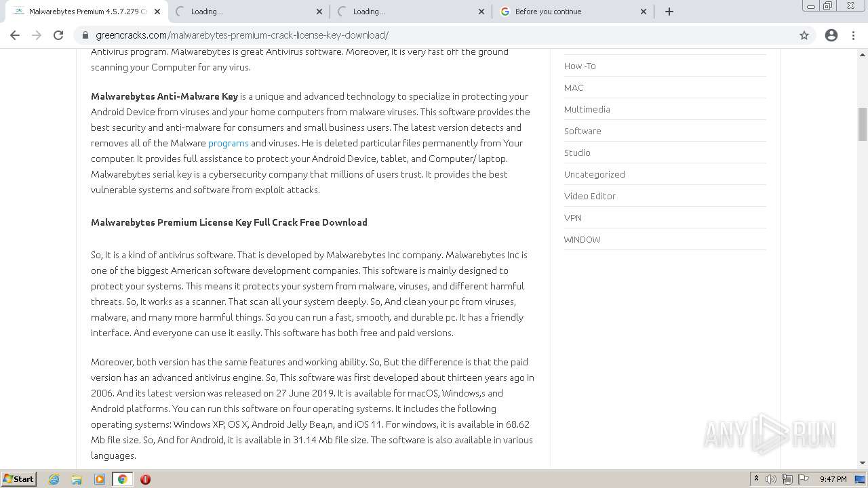Show hidden system tray icons
The height and width of the screenshot is (488, 868).
[x=756, y=479]
